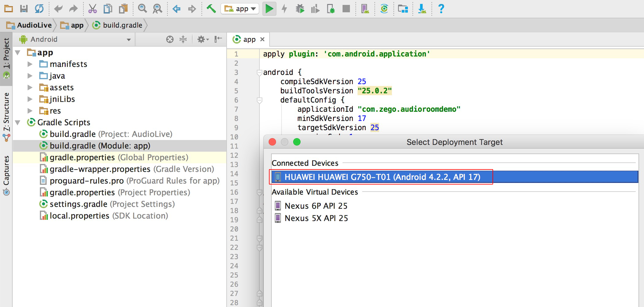Redo action with the forward arrow
644x307 pixels.
73,9
